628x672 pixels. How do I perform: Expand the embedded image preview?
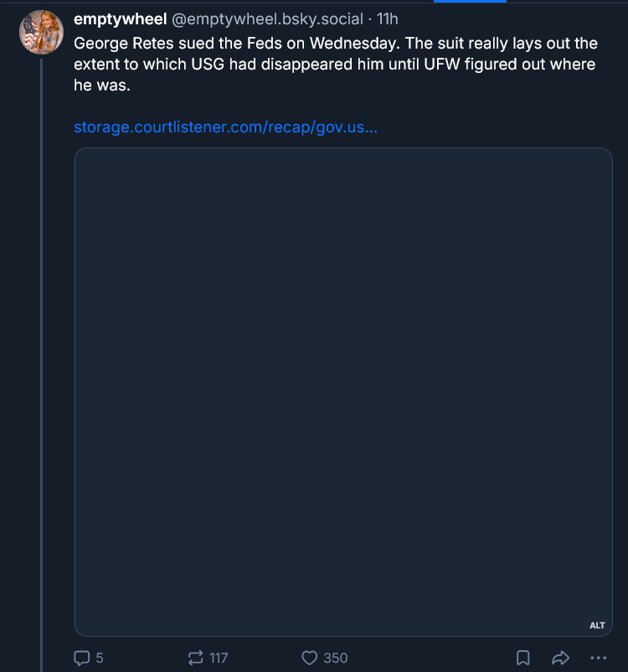click(x=343, y=391)
